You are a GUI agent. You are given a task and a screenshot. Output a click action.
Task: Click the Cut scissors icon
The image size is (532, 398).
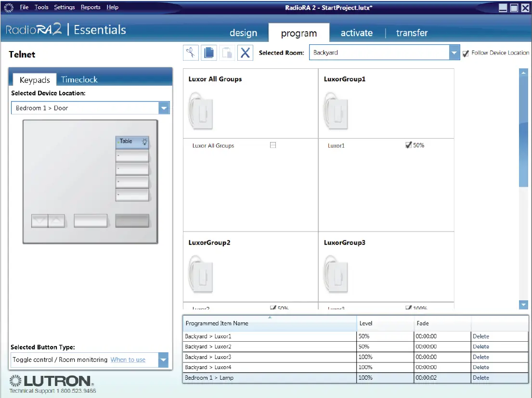(x=191, y=53)
